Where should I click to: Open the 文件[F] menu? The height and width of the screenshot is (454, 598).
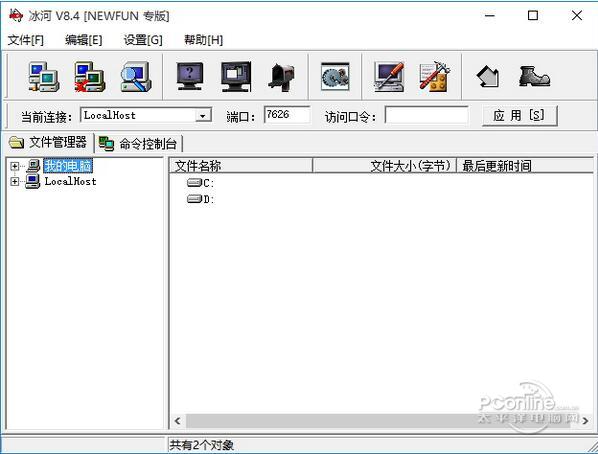[26, 40]
